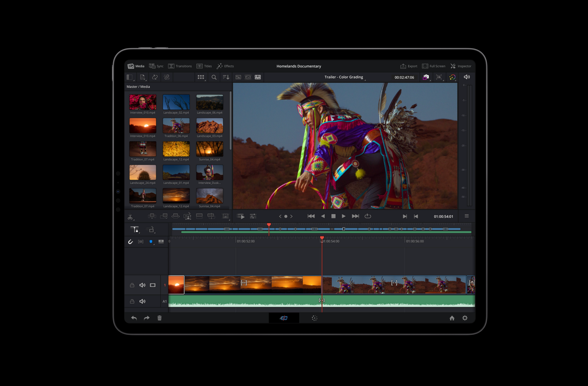
Task: Open the Inspector panel
Action: coord(461,66)
